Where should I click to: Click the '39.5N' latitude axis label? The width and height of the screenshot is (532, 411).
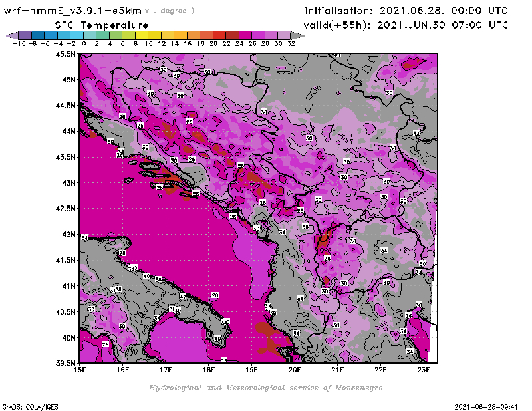tap(65, 364)
